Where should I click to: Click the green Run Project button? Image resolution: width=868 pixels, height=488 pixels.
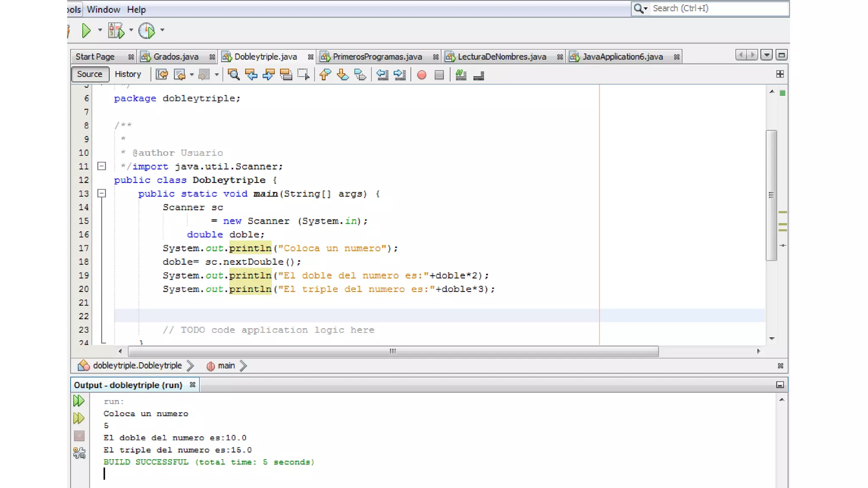[x=86, y=30]
